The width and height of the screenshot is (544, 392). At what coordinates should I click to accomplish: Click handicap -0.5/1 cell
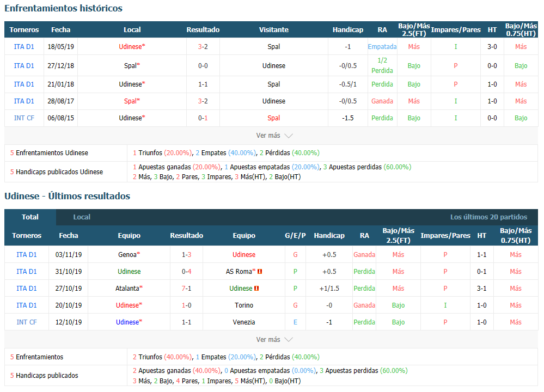tap(347, 84)
